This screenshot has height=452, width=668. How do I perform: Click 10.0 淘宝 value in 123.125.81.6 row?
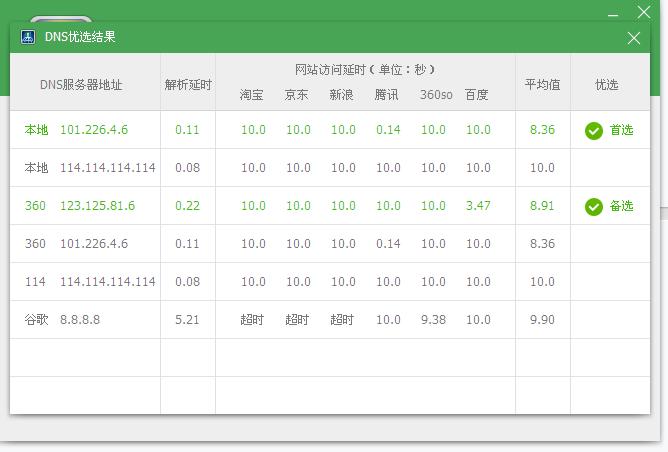click(253, 205)
